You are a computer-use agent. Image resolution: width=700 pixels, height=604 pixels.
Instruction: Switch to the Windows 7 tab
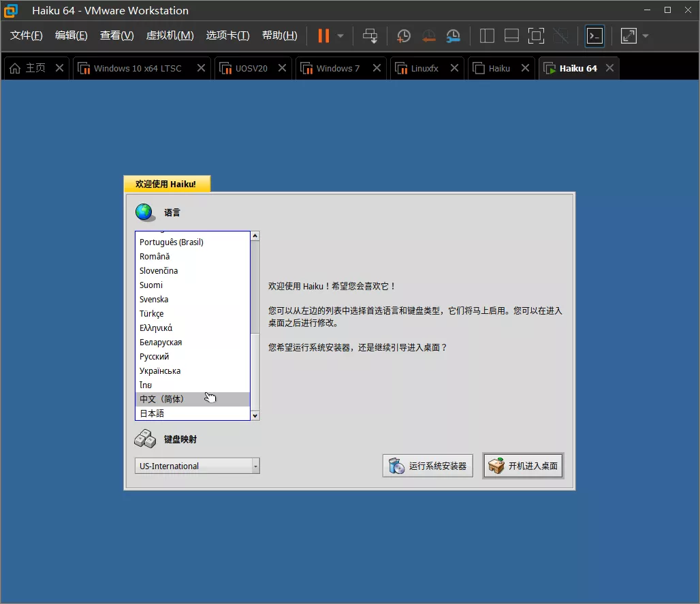338,68
